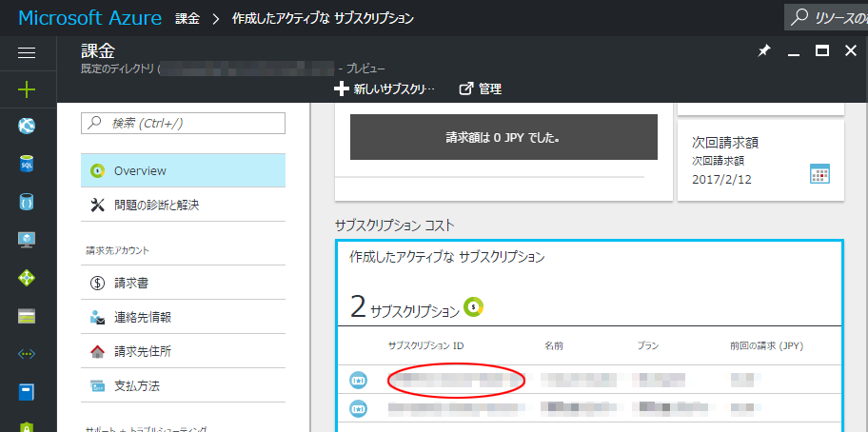Click Microsoft Azure logo text
Screen dimensions: 868x432
coord(90,18)
